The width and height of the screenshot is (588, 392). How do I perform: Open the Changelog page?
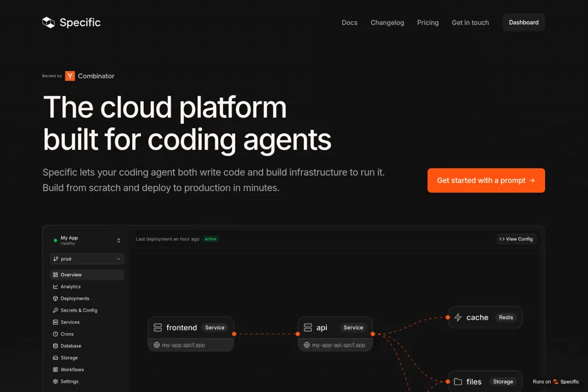tap(387, 23)
